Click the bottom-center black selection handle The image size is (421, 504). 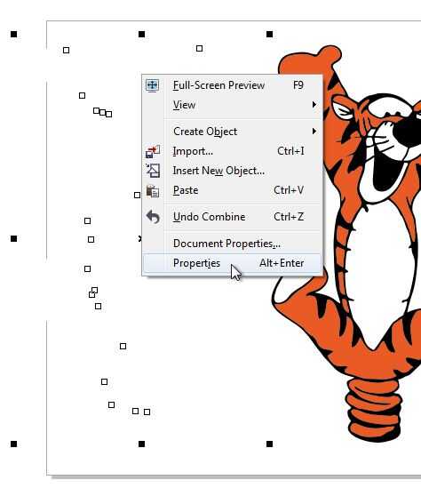[x=141, y=444]
